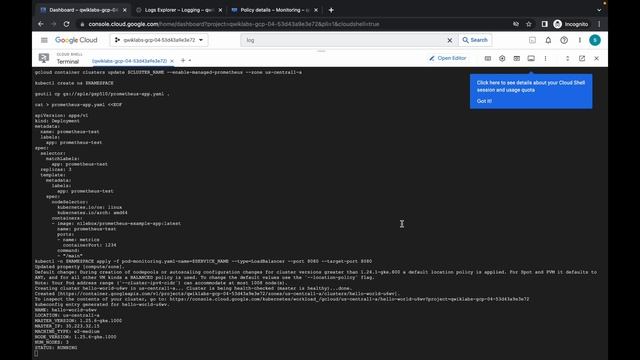Click the Search button
Image resolution: width=640 pixels, height=360 pixels.
coord(475,40)
